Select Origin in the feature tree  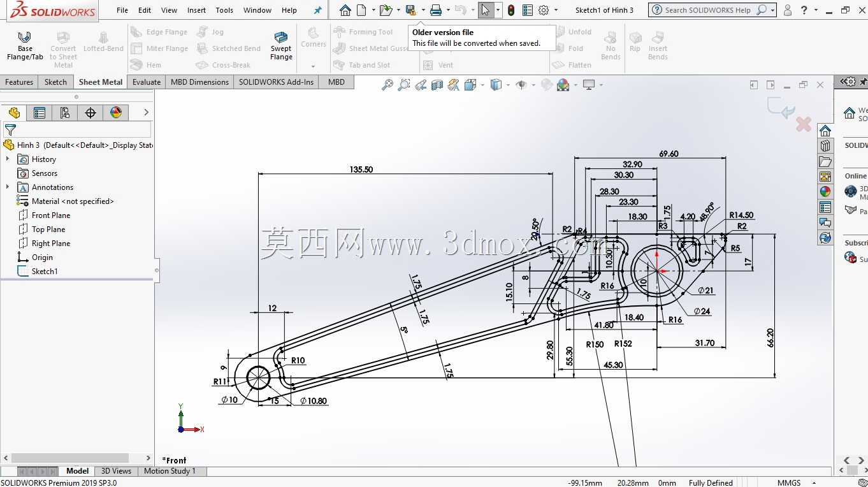pyautogui.click(x=42, y=258)
